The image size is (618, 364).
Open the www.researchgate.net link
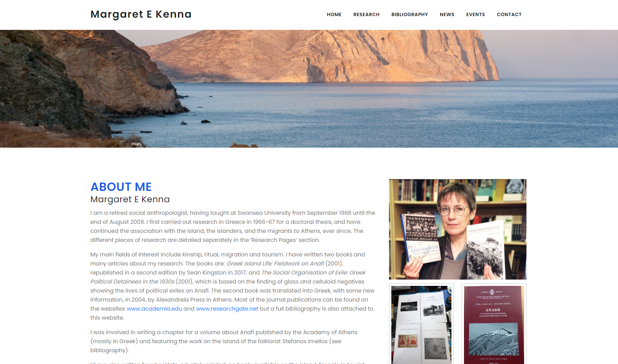point(227,309)
